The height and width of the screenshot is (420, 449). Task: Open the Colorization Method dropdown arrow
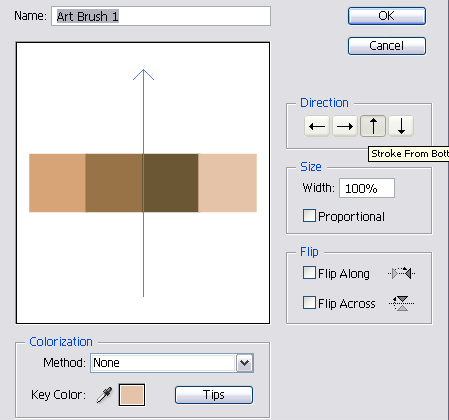(245, 363)
